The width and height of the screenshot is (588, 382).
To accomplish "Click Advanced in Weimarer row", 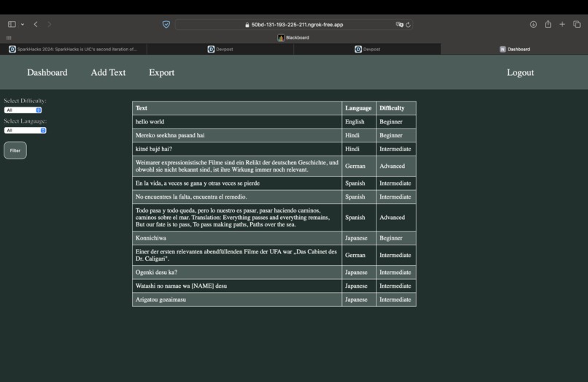I will (x=392, y=166).
